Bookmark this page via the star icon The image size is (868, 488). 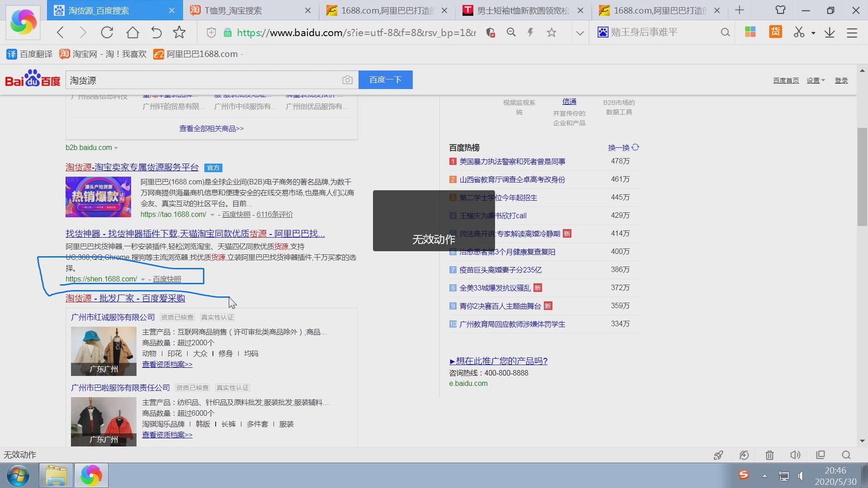(x=179, y=32)
